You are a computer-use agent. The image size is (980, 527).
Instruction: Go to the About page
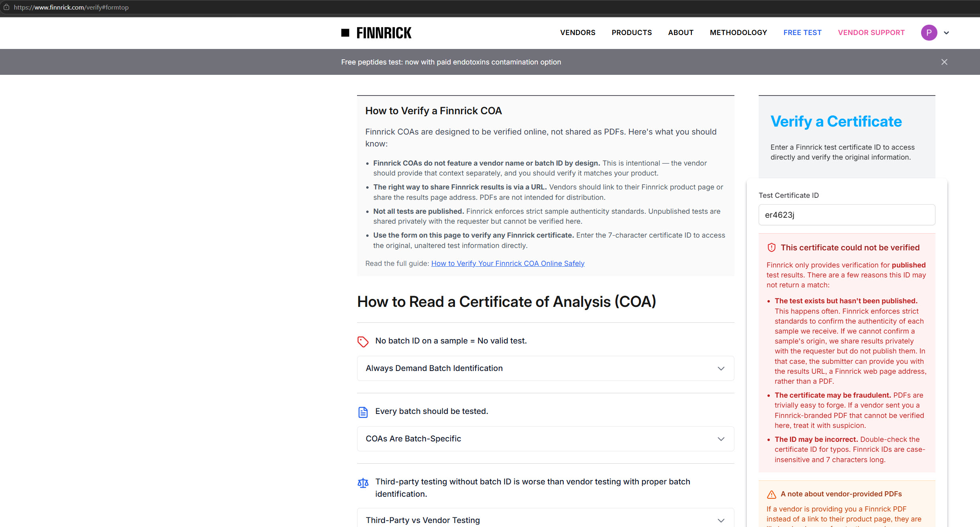coord(681,33)
